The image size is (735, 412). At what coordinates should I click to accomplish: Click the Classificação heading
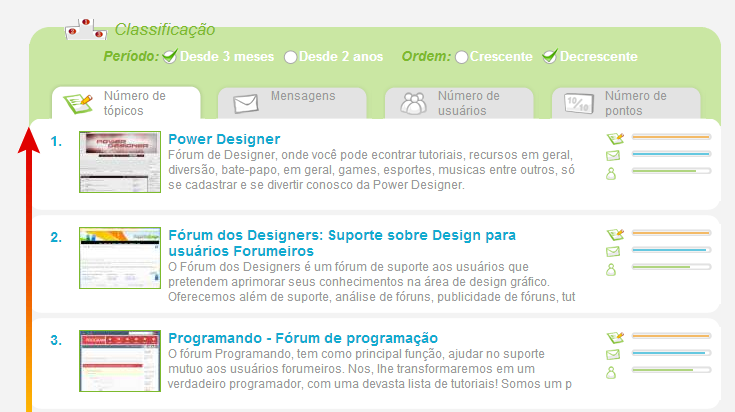coord(165,30)
